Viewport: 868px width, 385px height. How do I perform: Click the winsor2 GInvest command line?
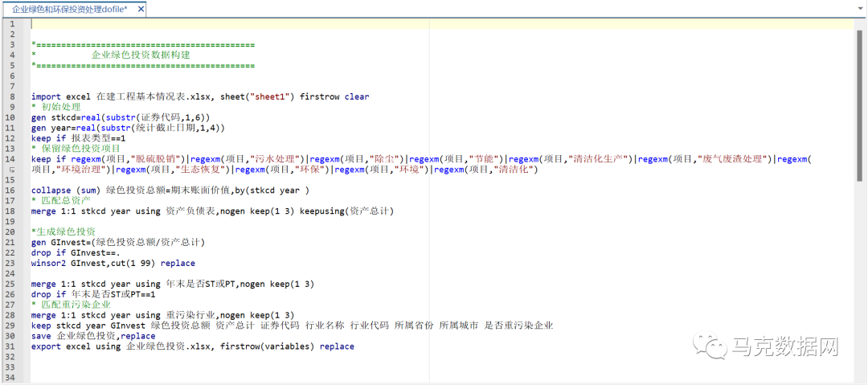point(113,263)
